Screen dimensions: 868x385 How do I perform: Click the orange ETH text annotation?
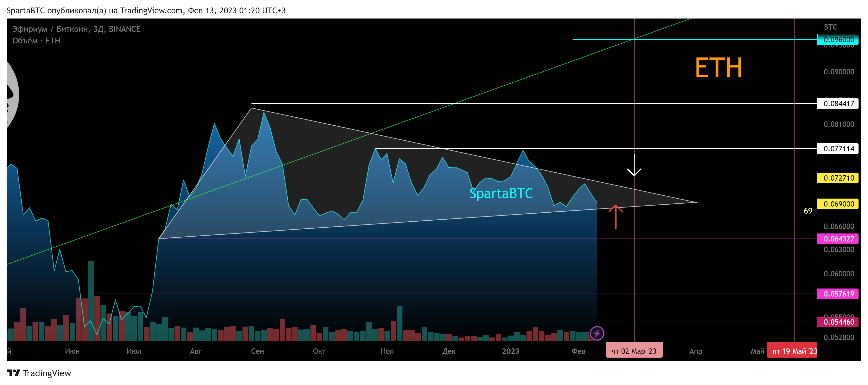coord(718,68)
